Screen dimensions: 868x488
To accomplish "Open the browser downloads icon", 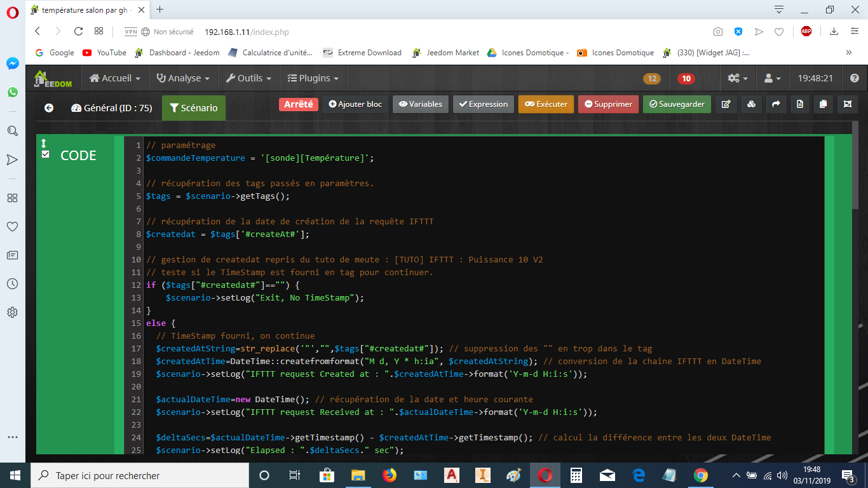I will pos(834,31).
